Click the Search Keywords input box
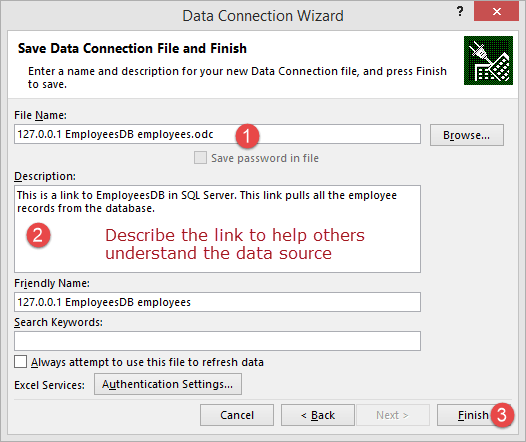526x442 pixels. tap(217, 341)
